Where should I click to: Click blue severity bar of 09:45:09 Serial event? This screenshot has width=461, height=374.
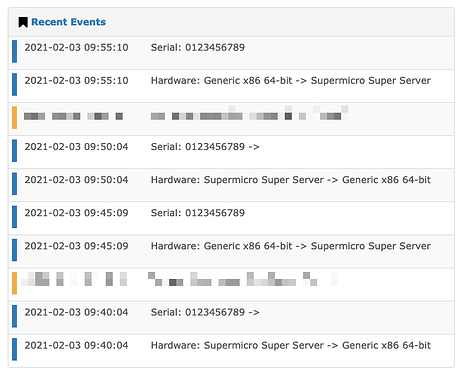tap(14, 217)
